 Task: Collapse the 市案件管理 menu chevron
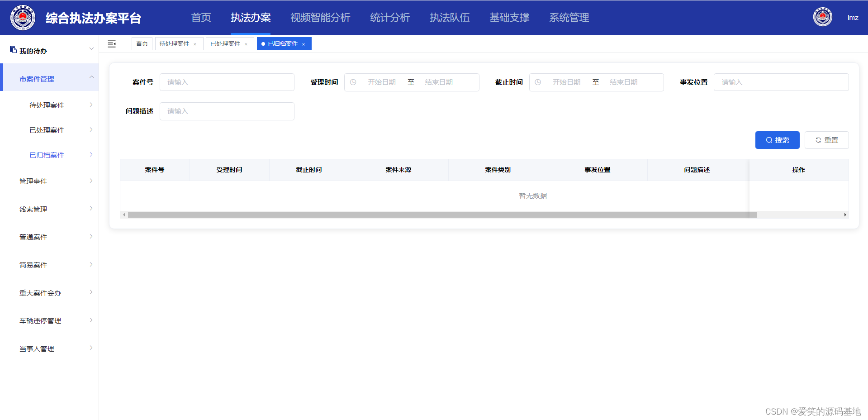tap(91, 77)
